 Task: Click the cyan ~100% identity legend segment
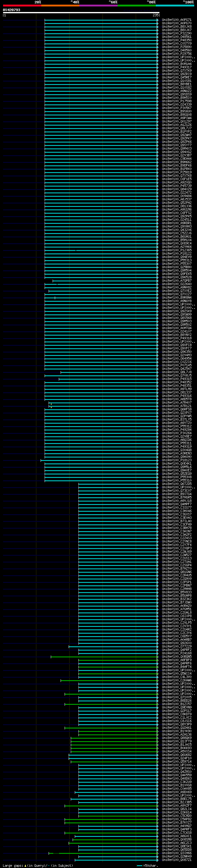175,6
